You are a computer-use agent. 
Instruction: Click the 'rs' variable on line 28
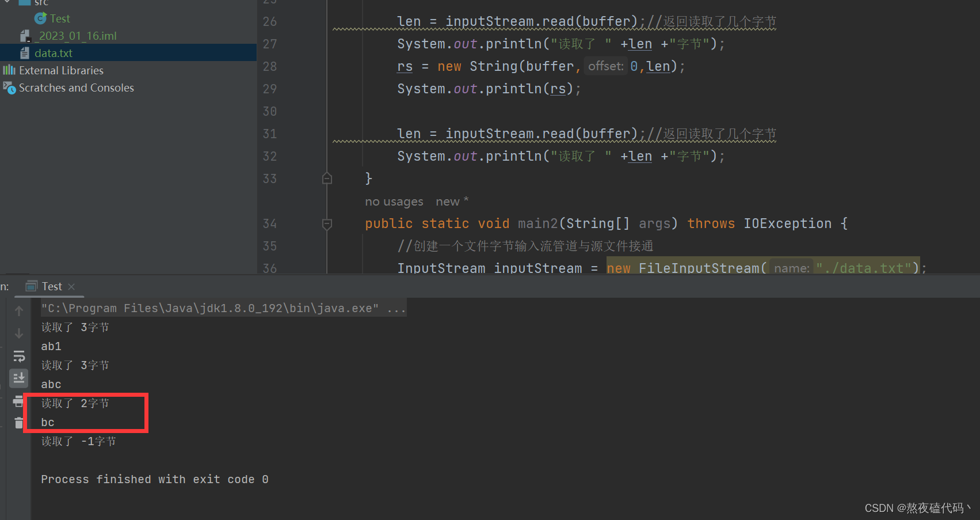(x=405, y=66)
